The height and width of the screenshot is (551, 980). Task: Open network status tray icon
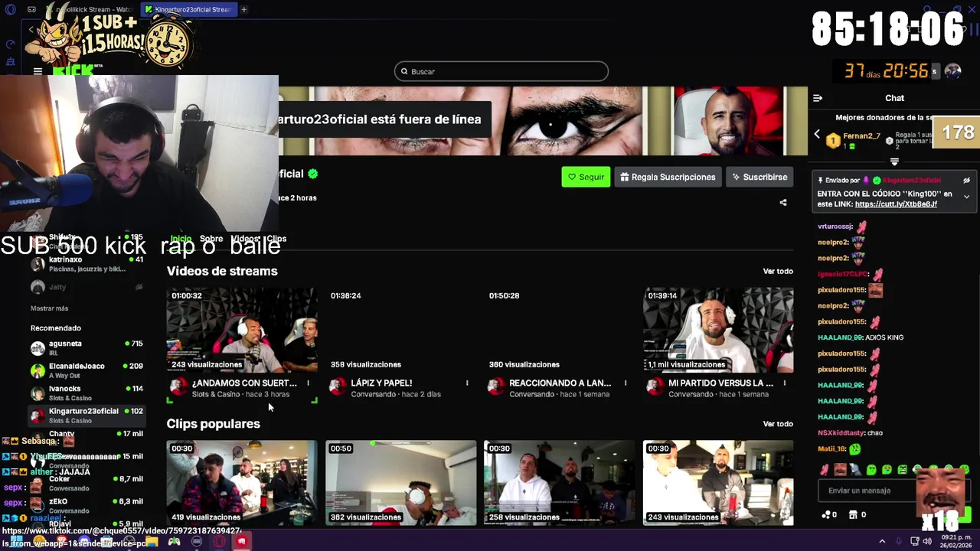[914, 541]
